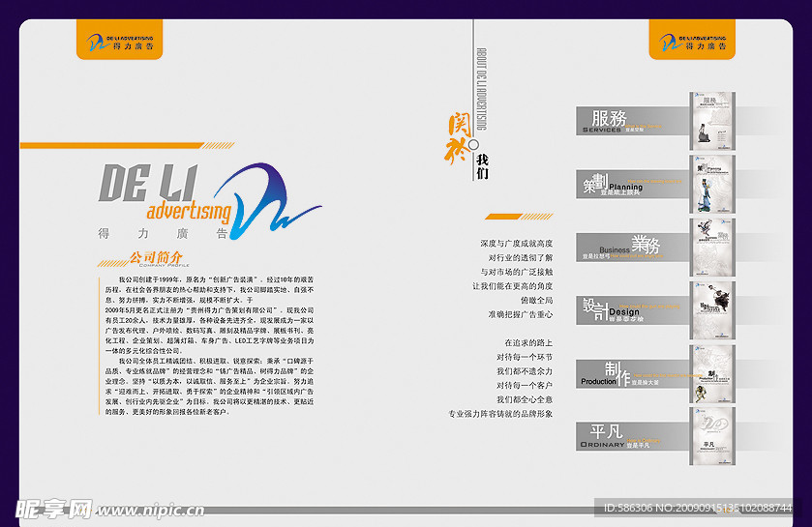The width and height of the screenshot is (812, 527).
Task: Click the line 深度与广度成就高度
Action: [516, 243]
